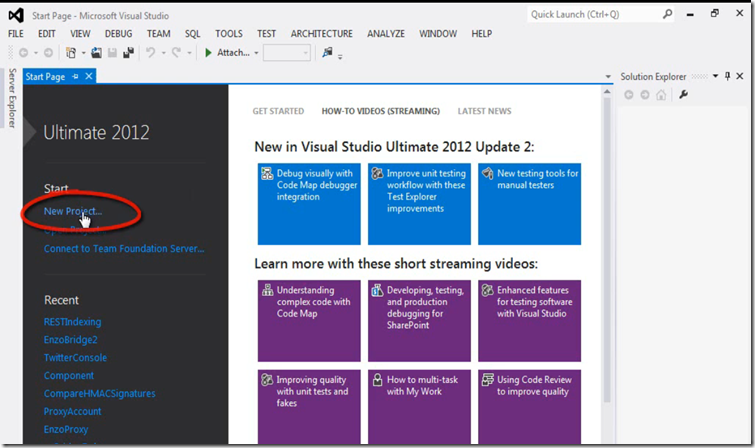Expand the Server Explorer side tab

[x=12, y=98]
